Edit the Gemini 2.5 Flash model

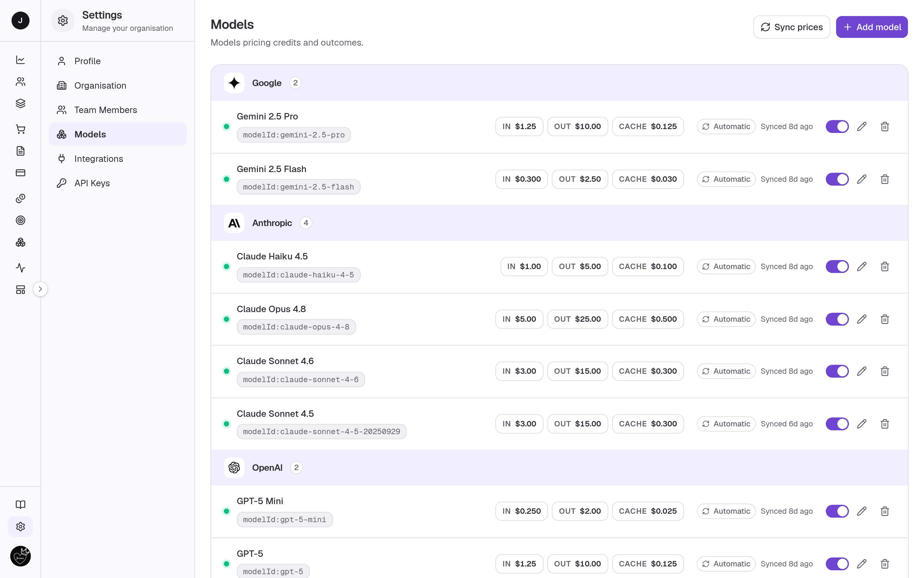[x=861, y=179]
